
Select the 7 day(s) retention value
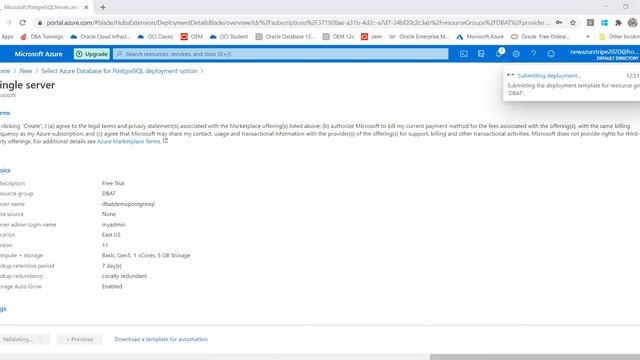point(111,266)
